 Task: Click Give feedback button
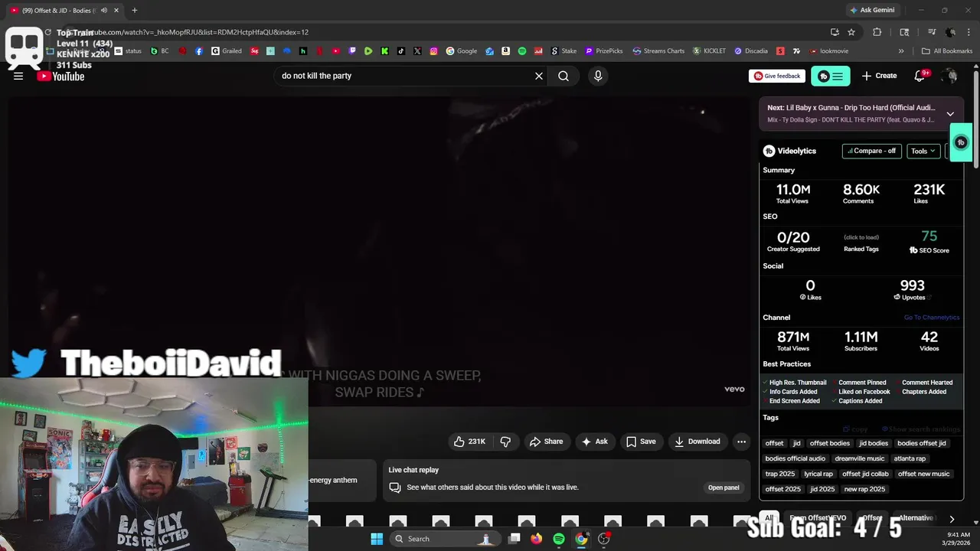(777, 76)
